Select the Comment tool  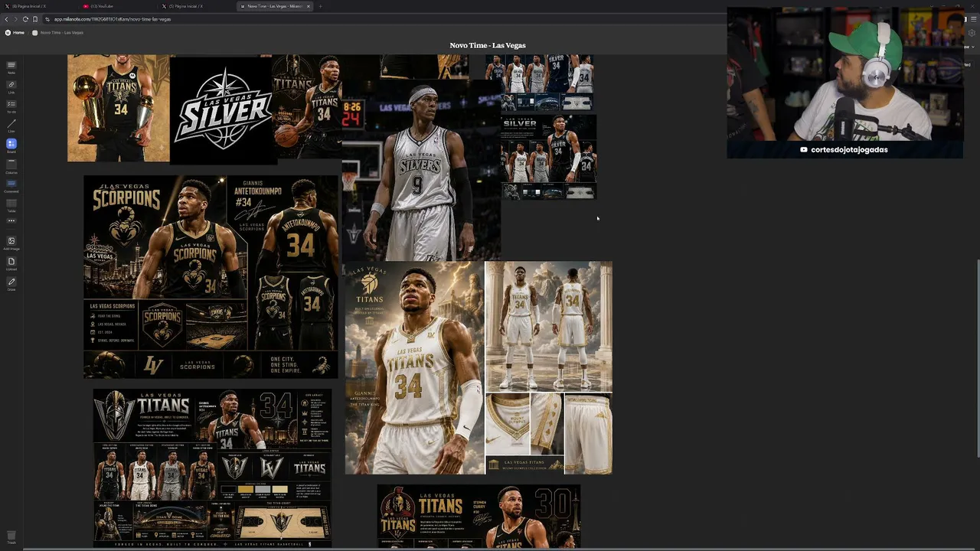[11, 185]
